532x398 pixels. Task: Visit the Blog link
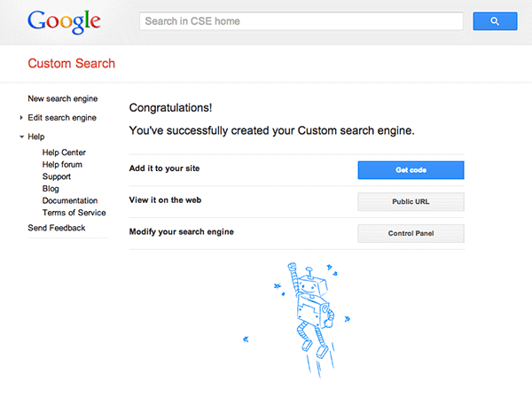[51, 189]
